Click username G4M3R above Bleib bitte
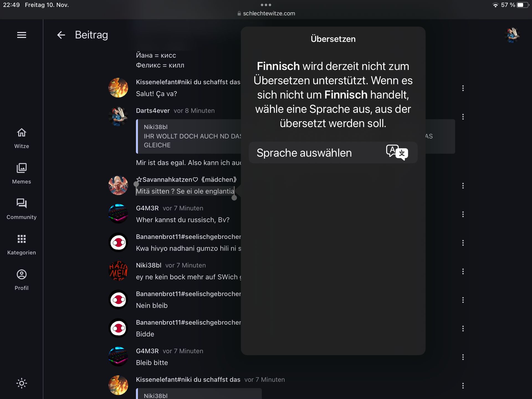The height and width of the screenshot is (399, 532). 147,351
